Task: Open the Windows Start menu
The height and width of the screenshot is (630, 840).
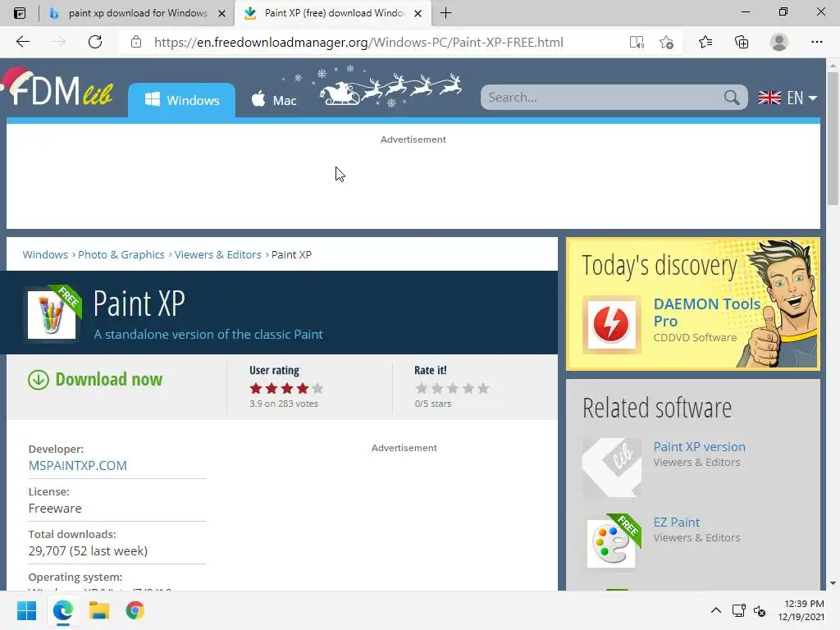Action: [x=26, y=610]
